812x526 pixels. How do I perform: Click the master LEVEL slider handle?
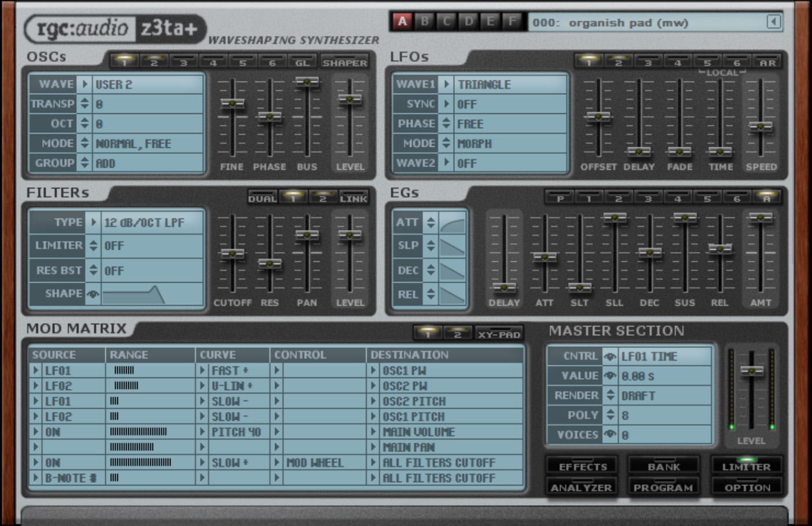[751, 371]
